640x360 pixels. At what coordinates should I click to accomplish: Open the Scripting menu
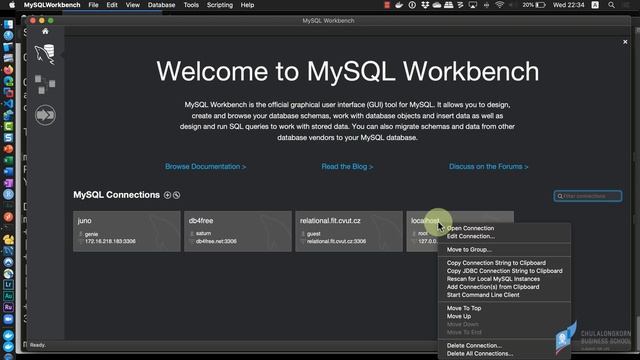220,5
